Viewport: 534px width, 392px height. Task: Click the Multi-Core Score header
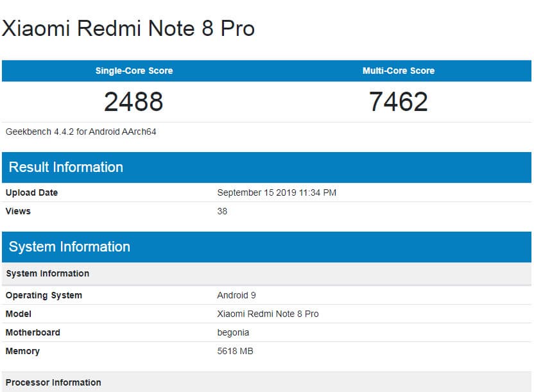399,71
